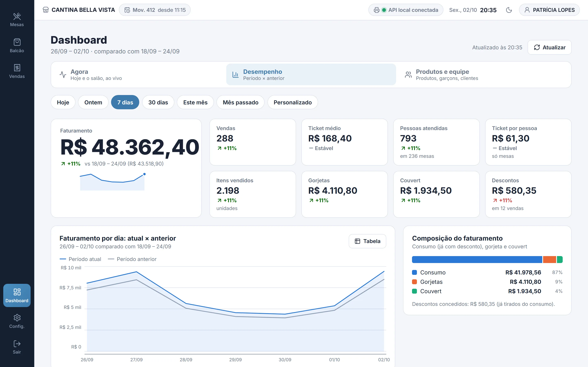This screenshot has width=588, height=367.
Task: Toggle Período atual series in legend
Action: tap(80, 259)
